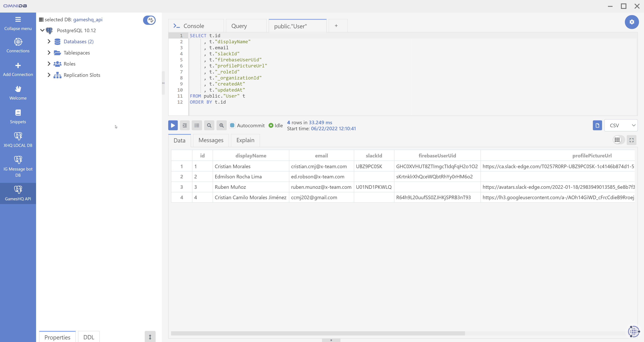Screen dimensions: 644x342
Task: Click the fullscreen results icon
Action: coord(631,140)
